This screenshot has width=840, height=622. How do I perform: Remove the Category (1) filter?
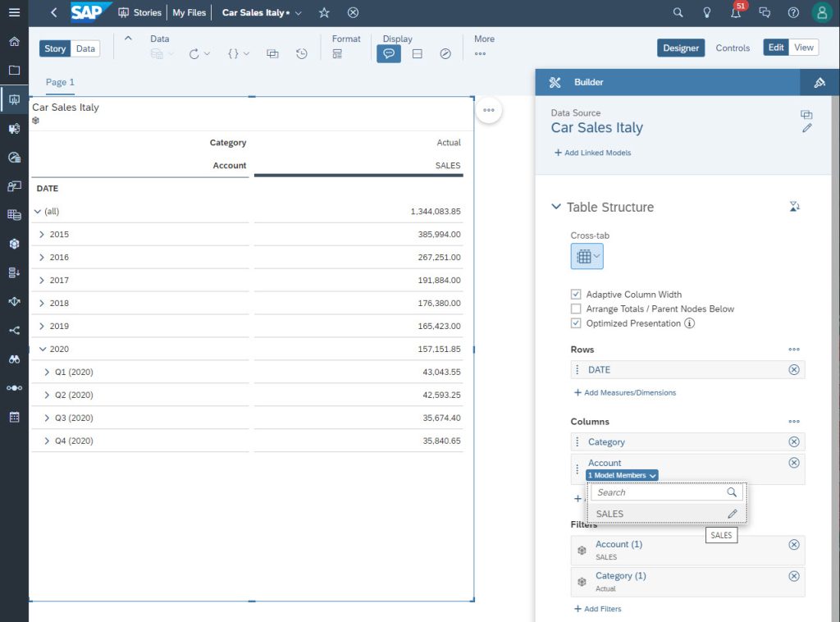click(794, 576)
